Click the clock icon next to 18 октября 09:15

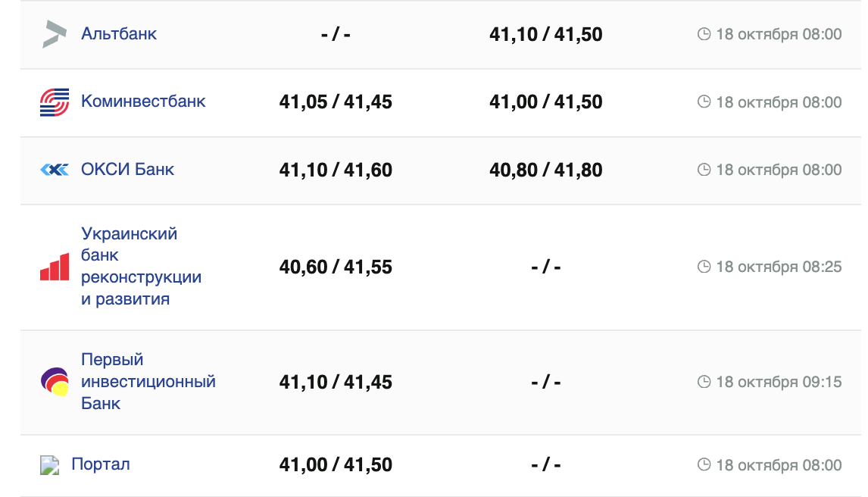pos(704,382)
